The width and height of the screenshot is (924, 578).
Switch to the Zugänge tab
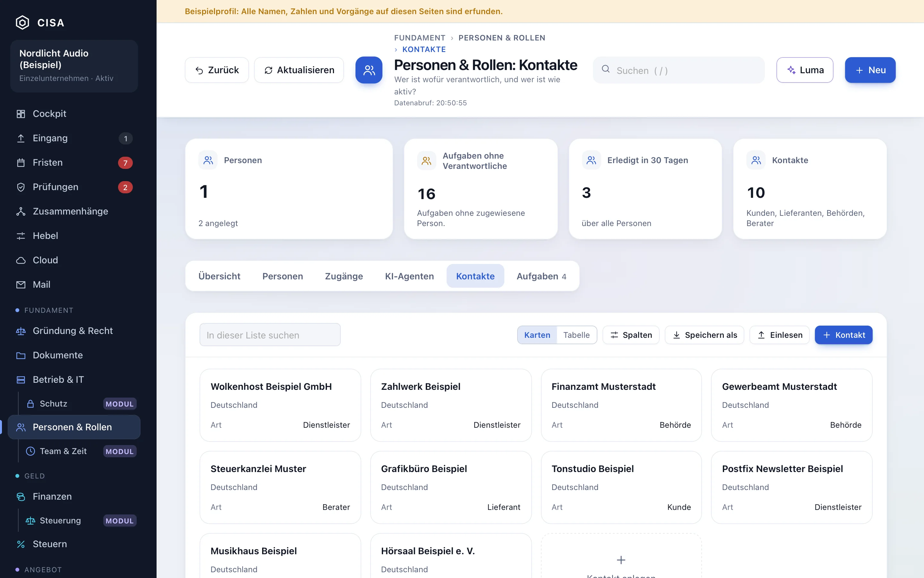344,276
